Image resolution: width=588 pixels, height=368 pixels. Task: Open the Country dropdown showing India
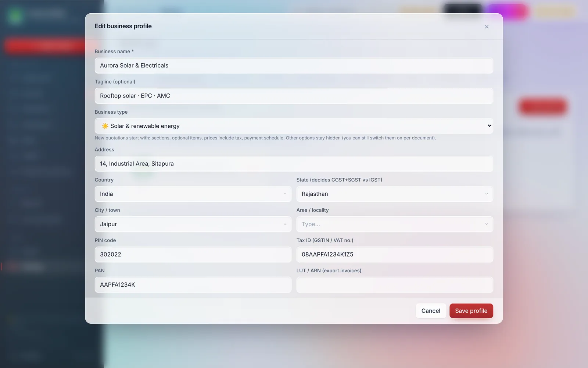(x=193, y=194)
